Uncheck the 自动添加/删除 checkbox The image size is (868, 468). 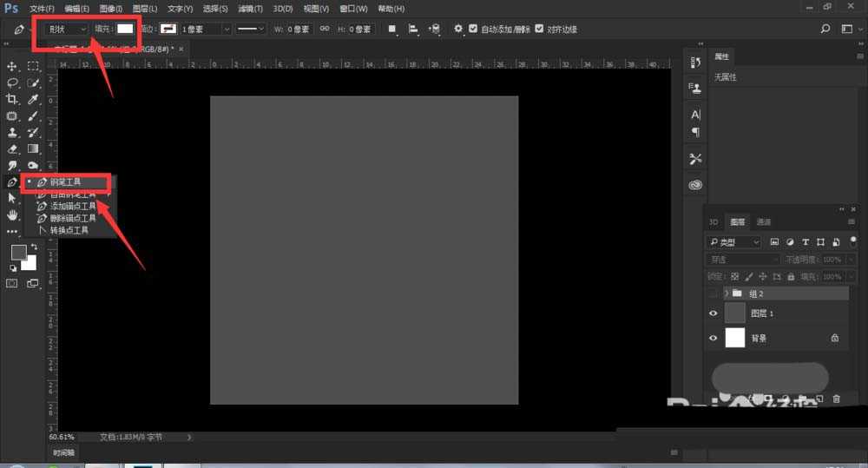(473, 29)
